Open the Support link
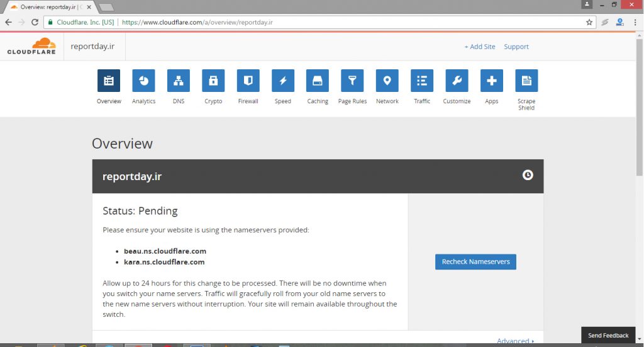Screen dimensions: 644x347 click(516, 47)
